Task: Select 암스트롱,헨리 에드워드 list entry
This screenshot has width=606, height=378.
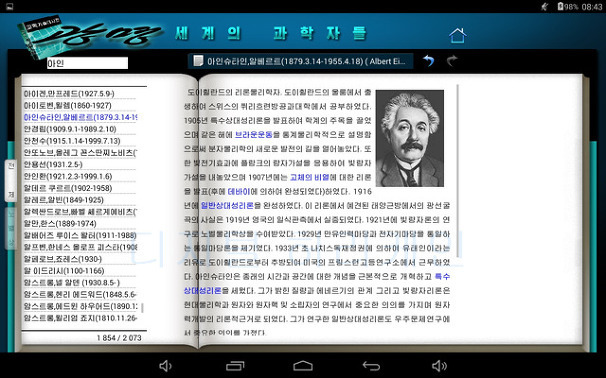Action: tap(80, 295)
